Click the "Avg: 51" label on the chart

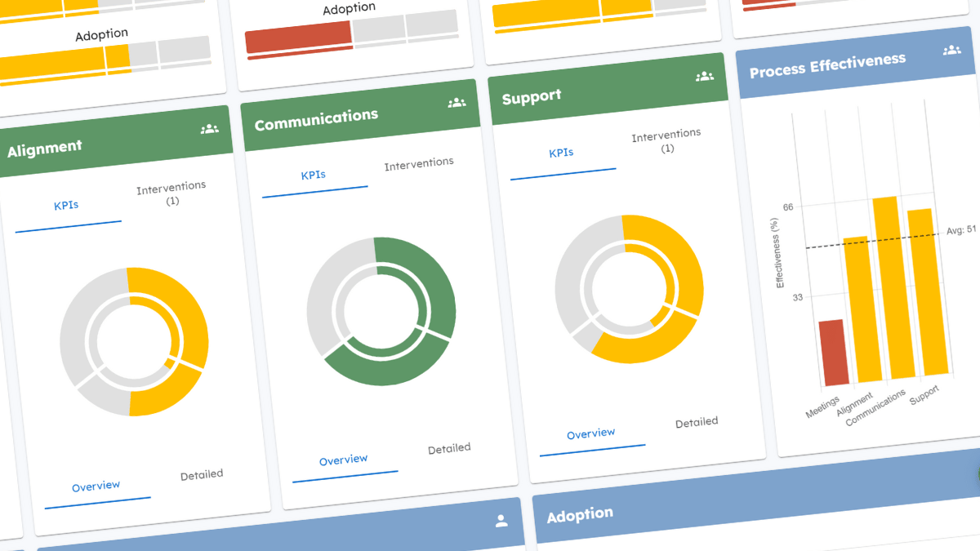(961, 231)
